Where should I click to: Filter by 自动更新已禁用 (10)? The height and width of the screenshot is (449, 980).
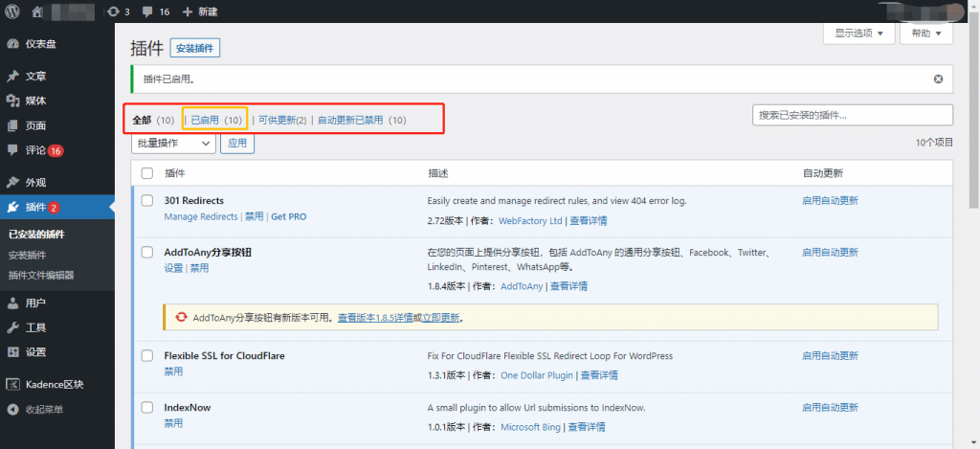[x=362, y=120]
